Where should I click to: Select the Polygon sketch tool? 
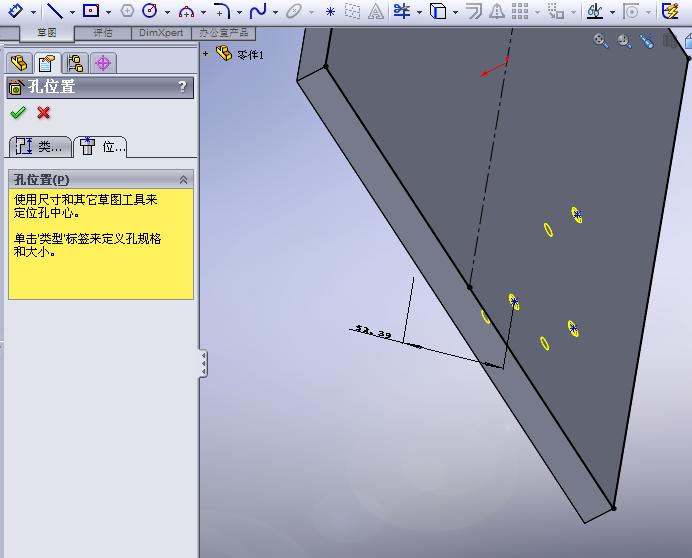[127, 11]
